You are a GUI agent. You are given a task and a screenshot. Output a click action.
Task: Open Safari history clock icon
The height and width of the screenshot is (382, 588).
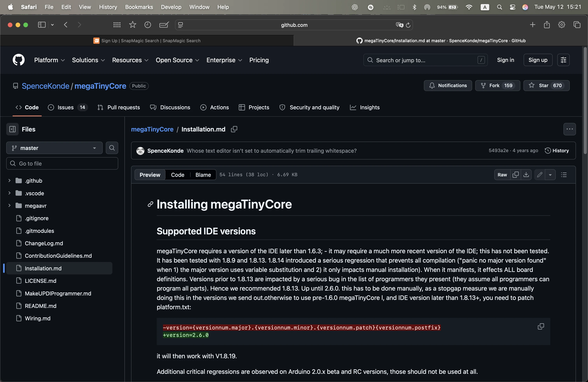point(148,25)
